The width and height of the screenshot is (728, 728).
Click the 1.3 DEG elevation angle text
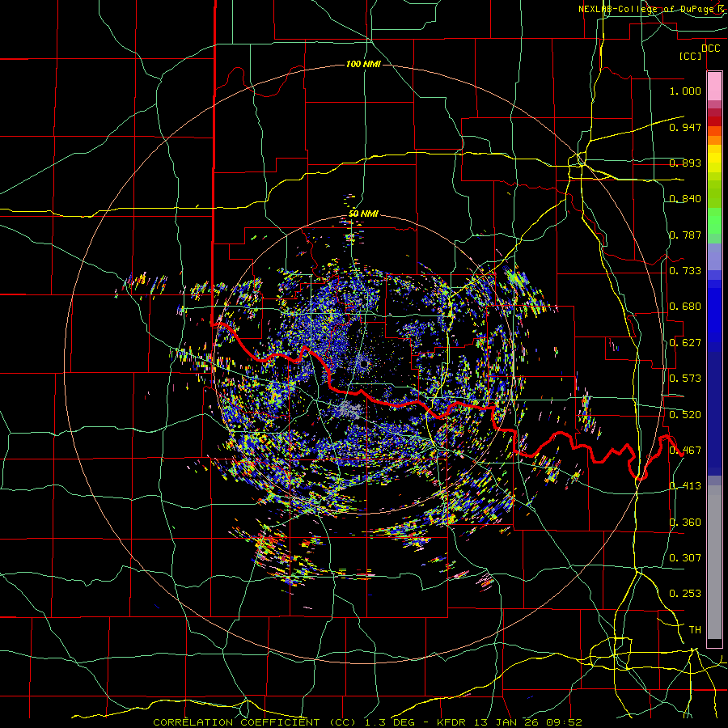[389, 722]
